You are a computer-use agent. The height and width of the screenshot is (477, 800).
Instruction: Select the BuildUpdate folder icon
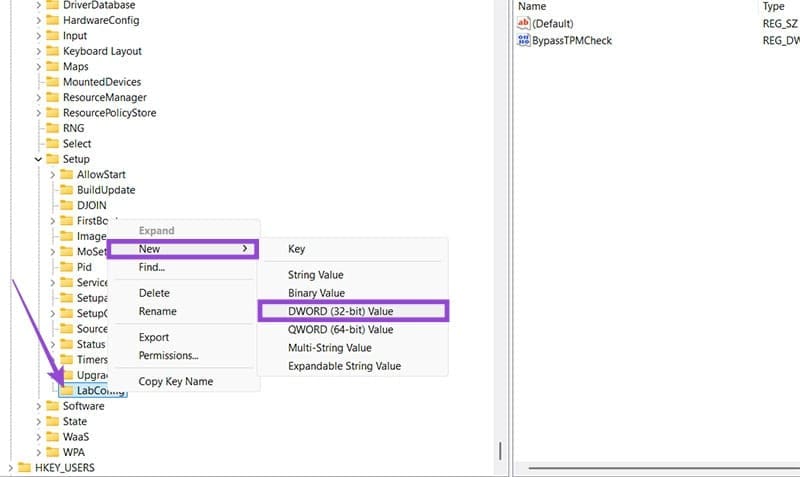coord(66,190)
